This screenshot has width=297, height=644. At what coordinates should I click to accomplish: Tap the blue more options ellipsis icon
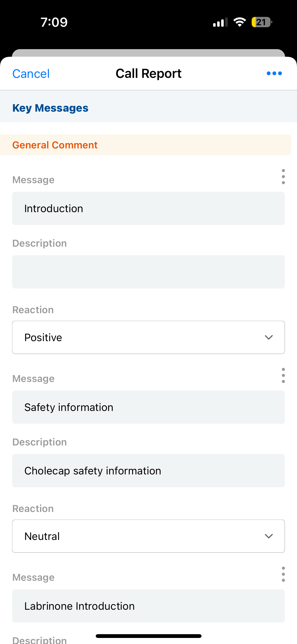[x=274, y=74]
